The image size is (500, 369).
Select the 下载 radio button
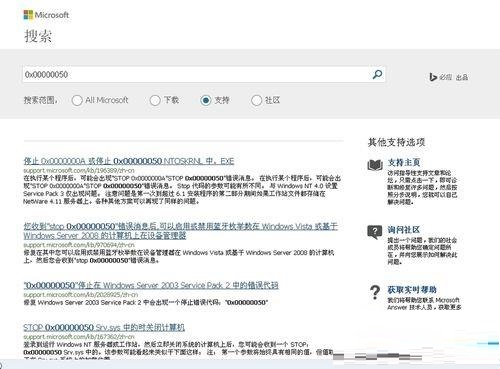click(155, 100)
